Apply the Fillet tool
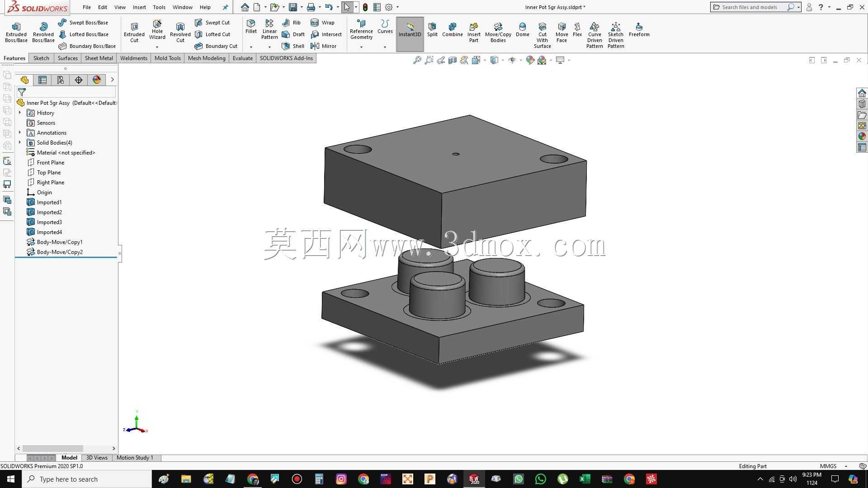Viewport: 868px width, 488px height. (x=251, y=27)
